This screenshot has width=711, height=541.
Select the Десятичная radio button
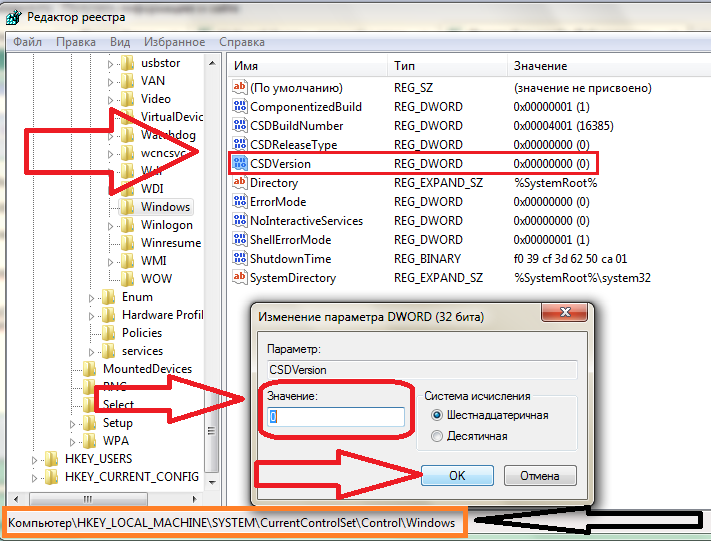(436, 436)
